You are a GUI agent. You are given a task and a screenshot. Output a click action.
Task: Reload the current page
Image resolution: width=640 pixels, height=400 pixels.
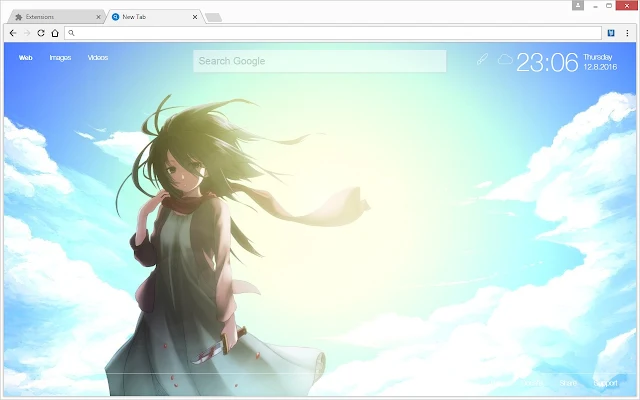pyautogui.click(x=41, y=33)
